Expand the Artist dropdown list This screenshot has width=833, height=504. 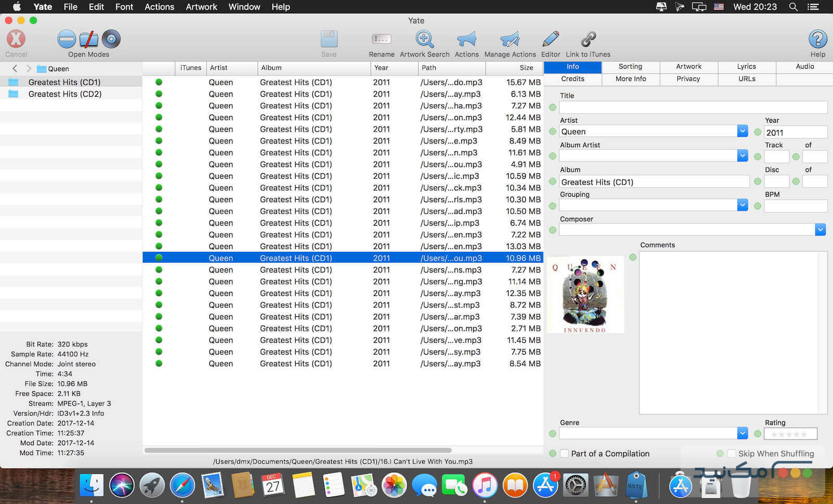742,132
